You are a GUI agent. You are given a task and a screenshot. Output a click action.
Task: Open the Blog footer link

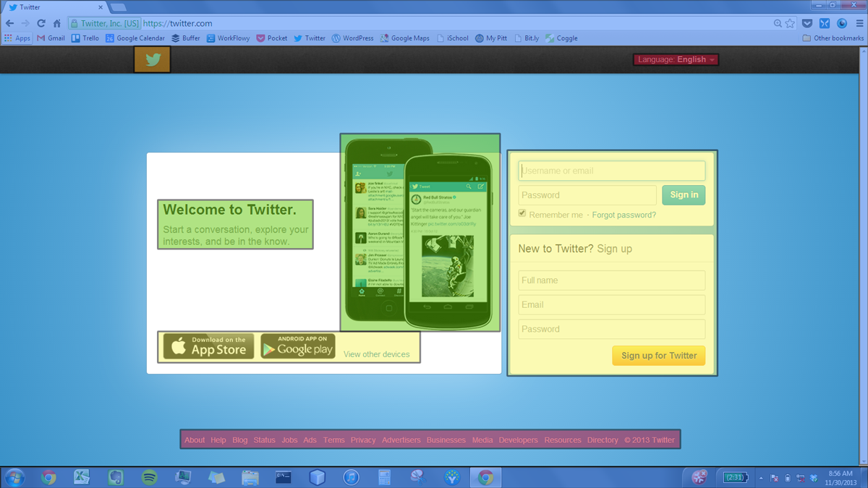(240, 440)
